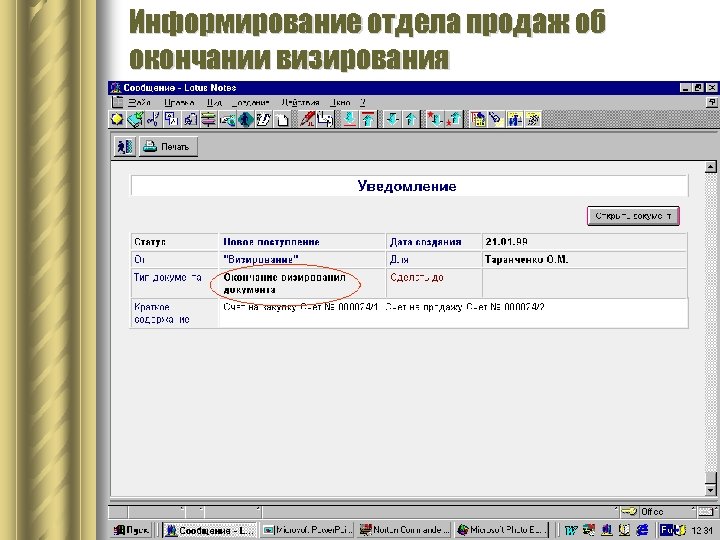Click the Ru language indicator in tray
The width and height of the screenshot is (720, 540).
pyautogui.click(x=667, y=530)
